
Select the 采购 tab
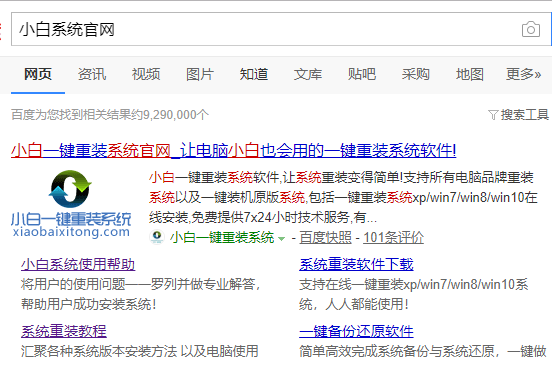[416, 74]
